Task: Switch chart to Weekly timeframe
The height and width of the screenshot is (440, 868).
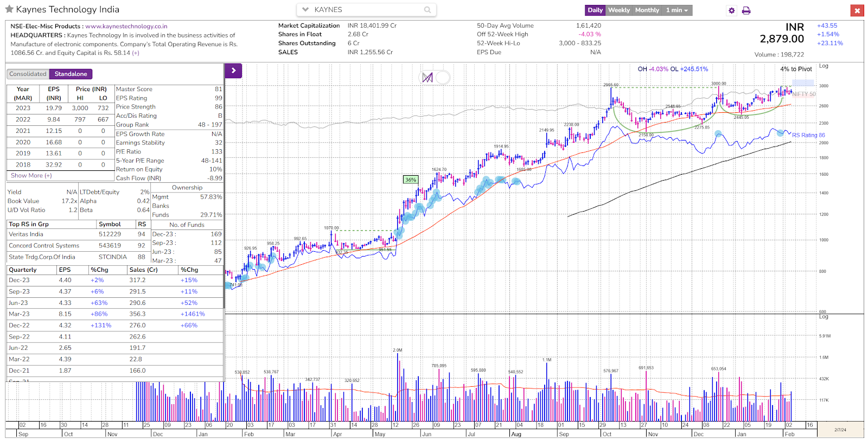Action: [619, 10]
